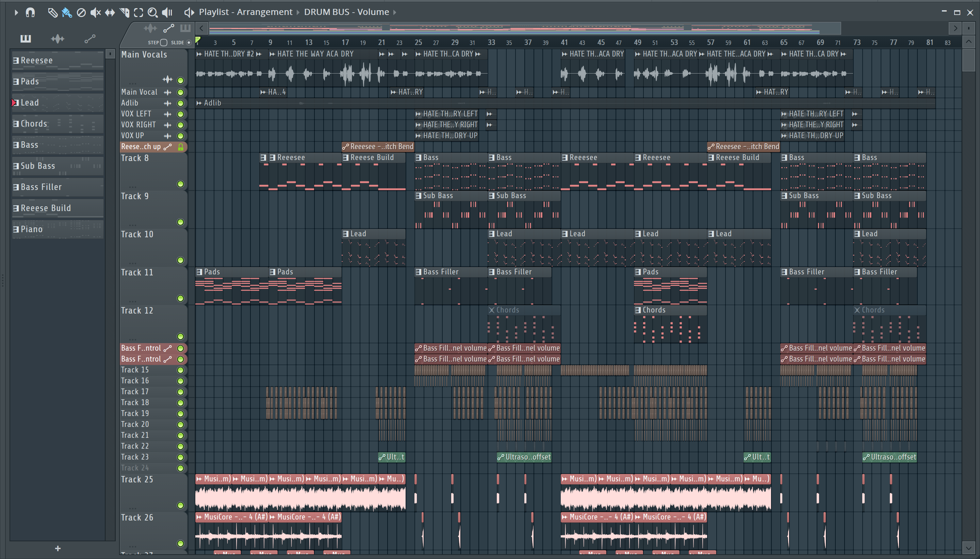The image size is (980, 559).
Task: Open DRUM BUS - Volume dropdown
Action: pyautogui.click(x=346, y=12)
